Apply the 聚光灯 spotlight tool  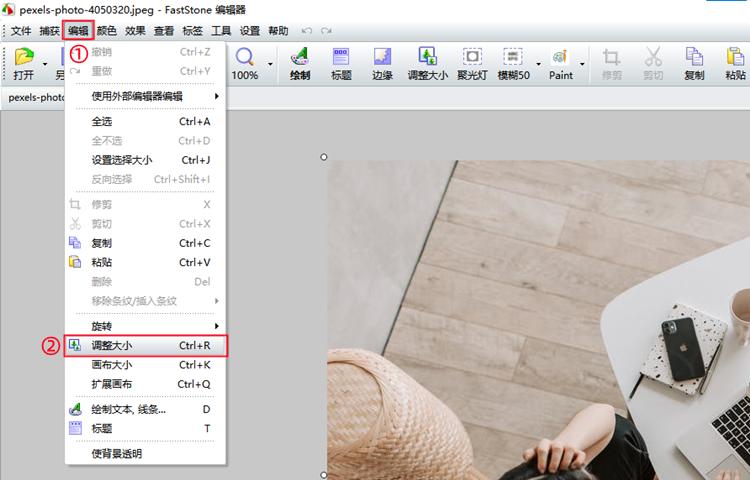(x=472, y=64)
